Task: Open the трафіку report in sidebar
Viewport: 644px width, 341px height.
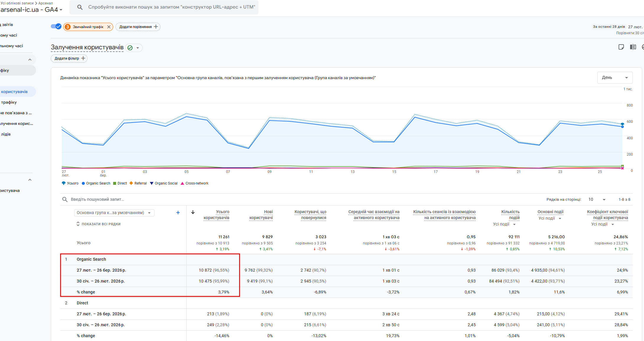Action: [9, 102]
